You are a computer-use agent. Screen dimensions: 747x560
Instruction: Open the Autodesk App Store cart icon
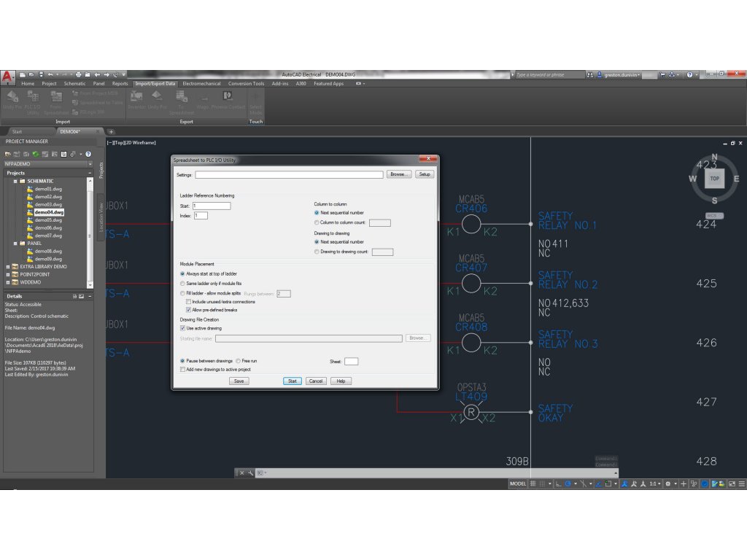click(662, 75)
